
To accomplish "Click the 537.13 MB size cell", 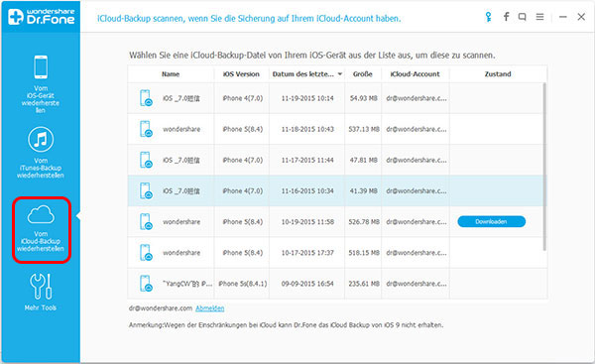I will click(364, 129).
